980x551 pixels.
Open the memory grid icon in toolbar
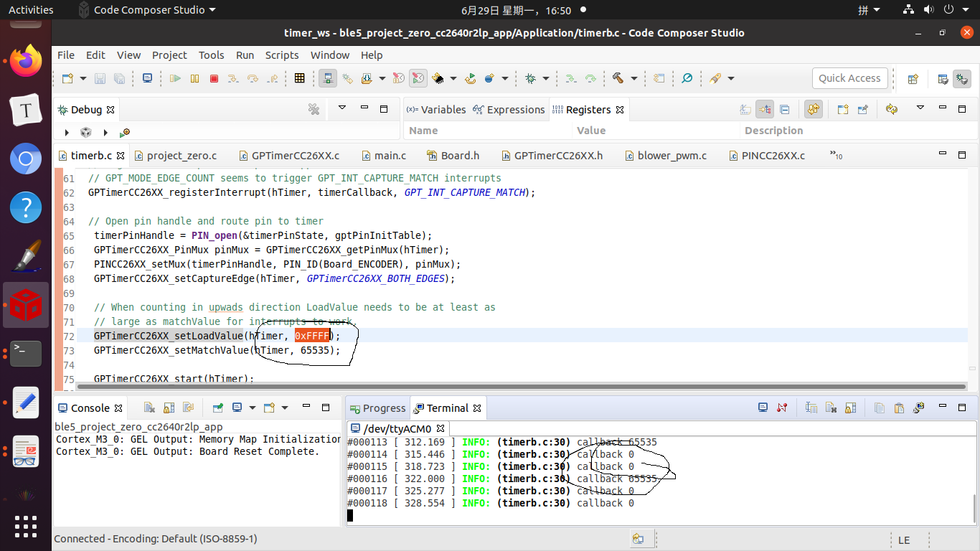pos(300,78)
